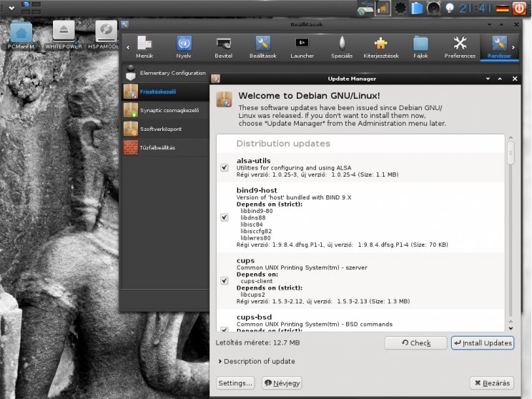Click the libcups2 dependency line
Image resolution: width=532 pixels, height=399 pixels.
pyautogui.click(x=252, y=295)
